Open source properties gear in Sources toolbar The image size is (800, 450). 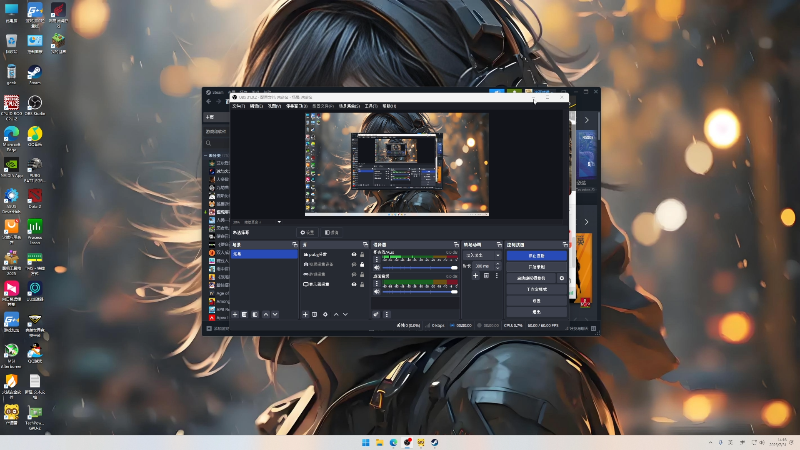point(325,314)
